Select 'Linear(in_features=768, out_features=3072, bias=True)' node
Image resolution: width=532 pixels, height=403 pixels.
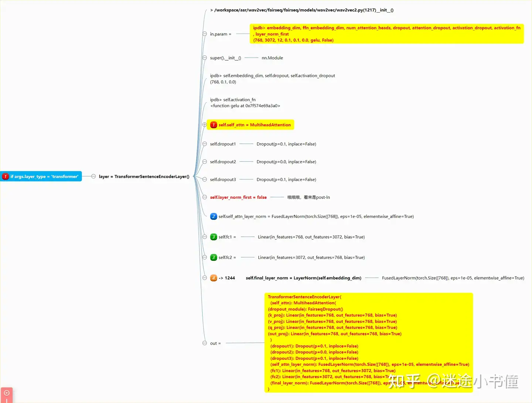pyautogui.click(x=311, y=237)
